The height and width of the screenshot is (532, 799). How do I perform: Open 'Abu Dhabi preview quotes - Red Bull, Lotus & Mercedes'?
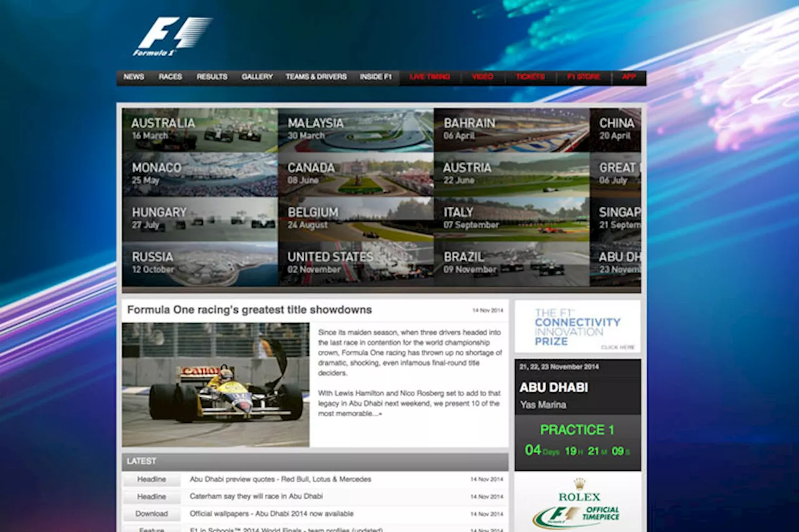point(280,480)
